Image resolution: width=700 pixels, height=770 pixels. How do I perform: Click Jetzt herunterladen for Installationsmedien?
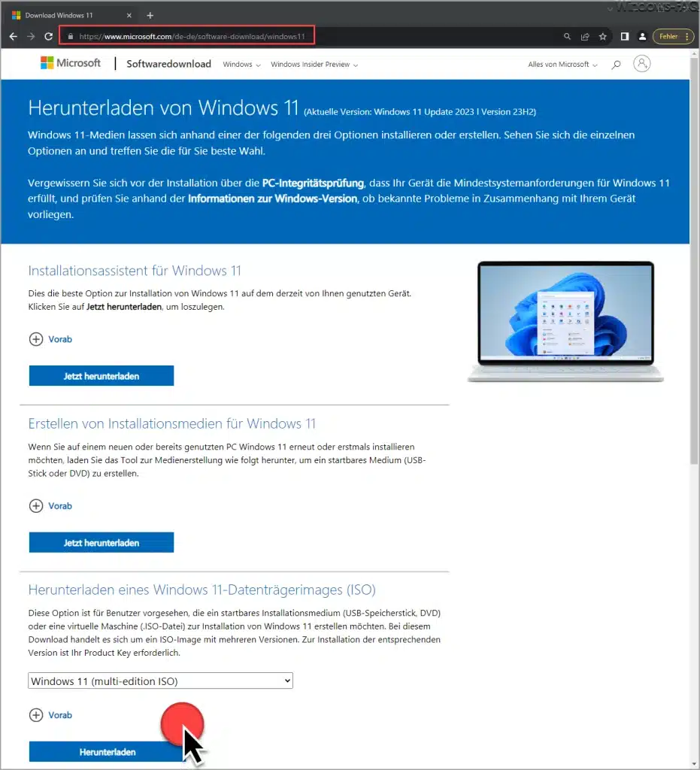click(102, 543)
